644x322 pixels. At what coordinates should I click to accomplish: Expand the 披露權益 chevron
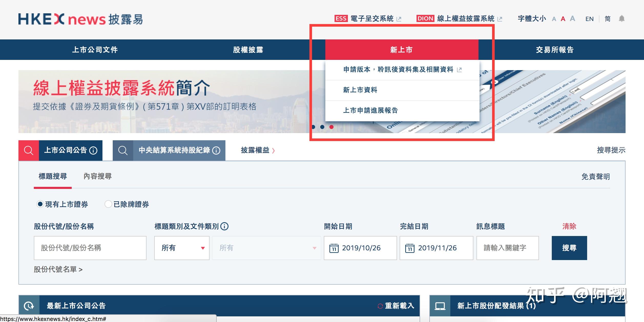click(x=273, y=151)
